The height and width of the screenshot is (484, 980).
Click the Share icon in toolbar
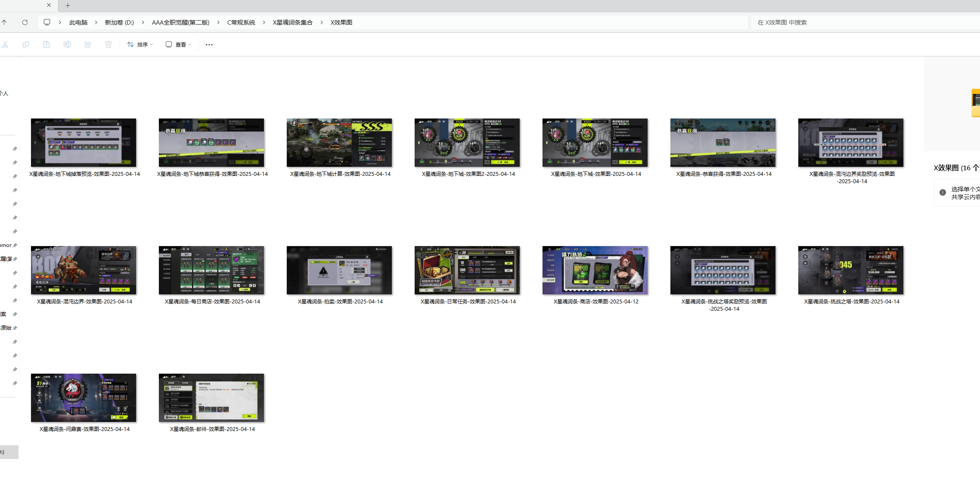click(x=88, y=44)
